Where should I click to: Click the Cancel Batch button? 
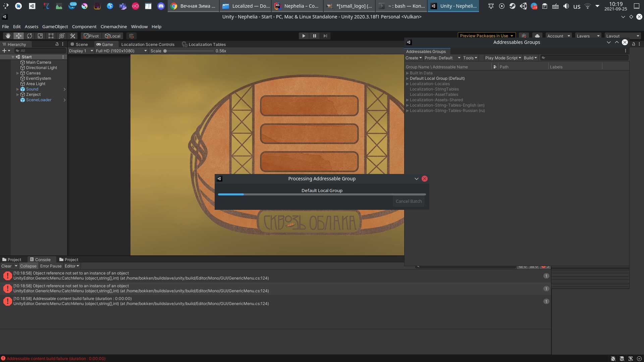coord(409,201)
